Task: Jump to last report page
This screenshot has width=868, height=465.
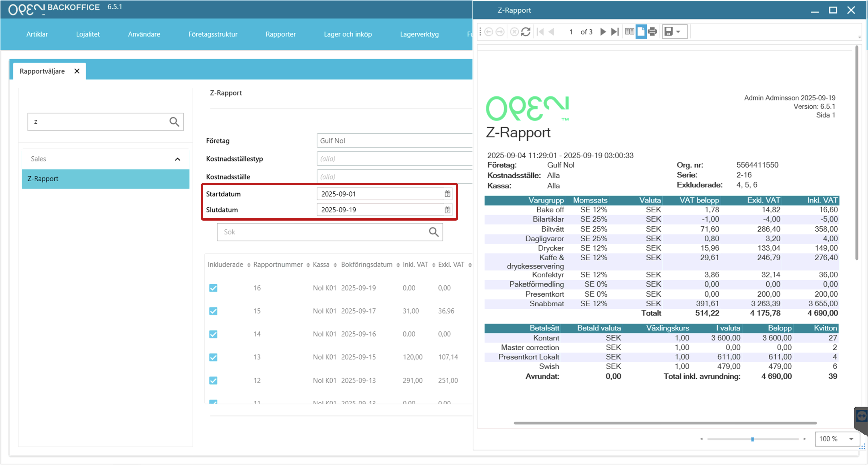Action: (x=615, y=32)
